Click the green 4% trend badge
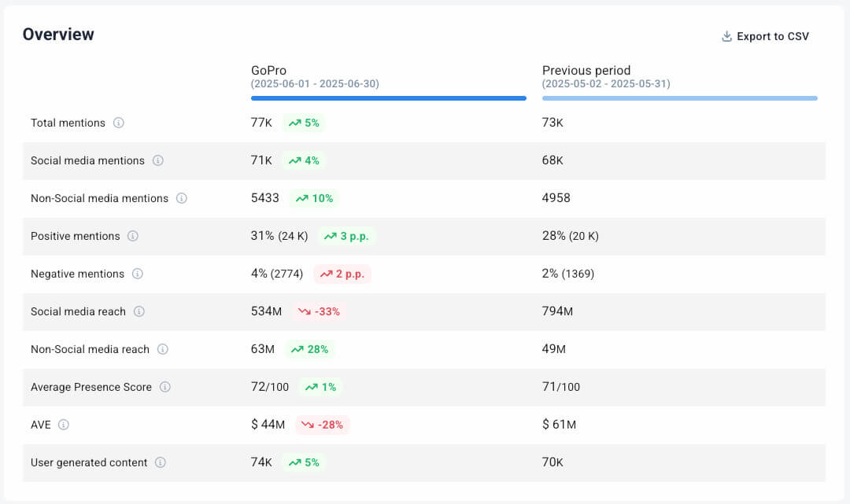The image size is (850, 504). tap(304, 160)
